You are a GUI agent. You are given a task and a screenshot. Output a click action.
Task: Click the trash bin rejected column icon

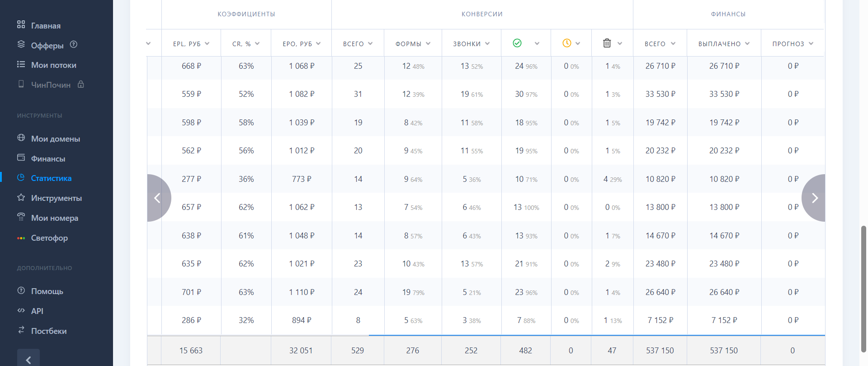pos(607,43)
